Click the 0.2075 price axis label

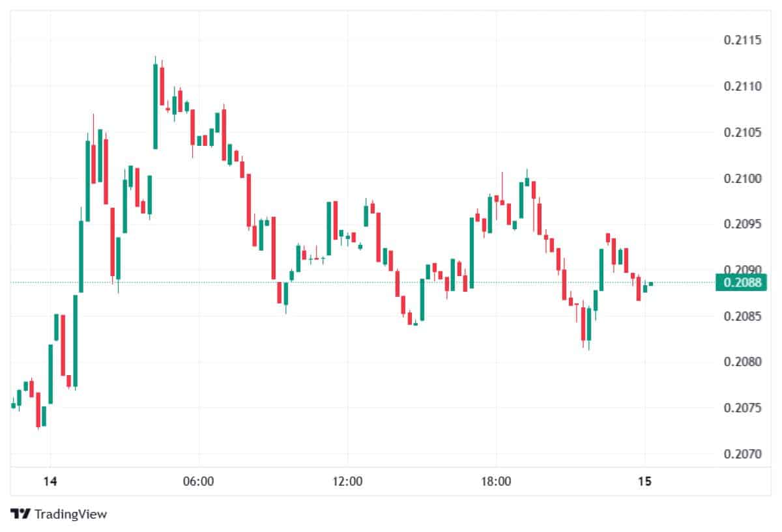pos(743,408)
